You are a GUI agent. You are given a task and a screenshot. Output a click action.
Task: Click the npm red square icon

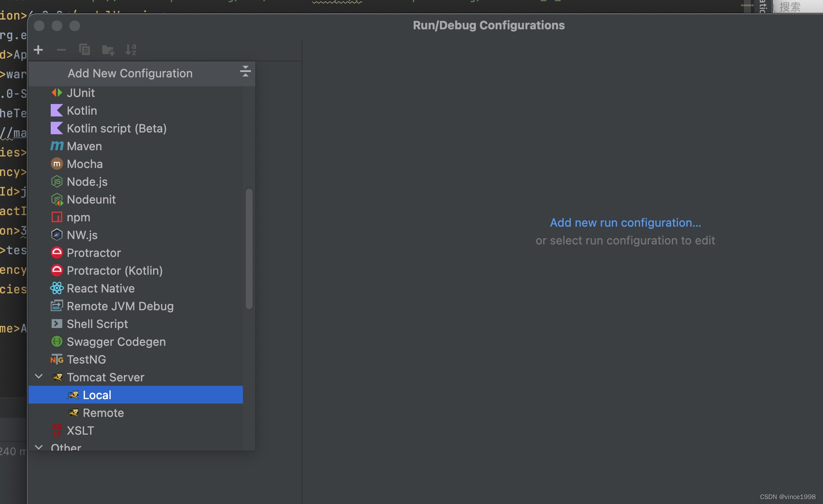[57, 217]
